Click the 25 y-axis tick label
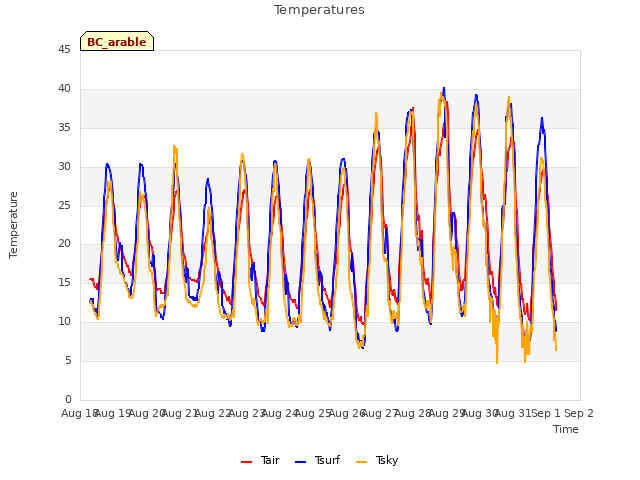 (64, 205)
